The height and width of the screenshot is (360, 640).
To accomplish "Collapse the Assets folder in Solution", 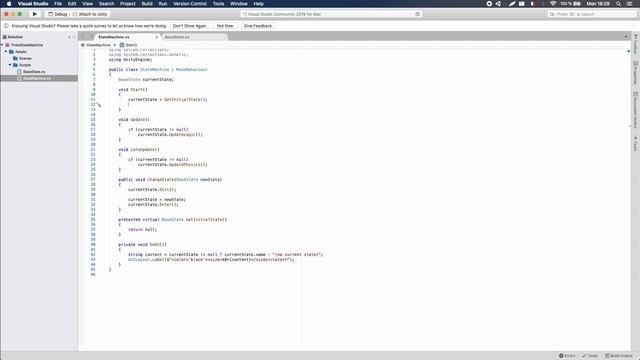I will click(6, 52).
